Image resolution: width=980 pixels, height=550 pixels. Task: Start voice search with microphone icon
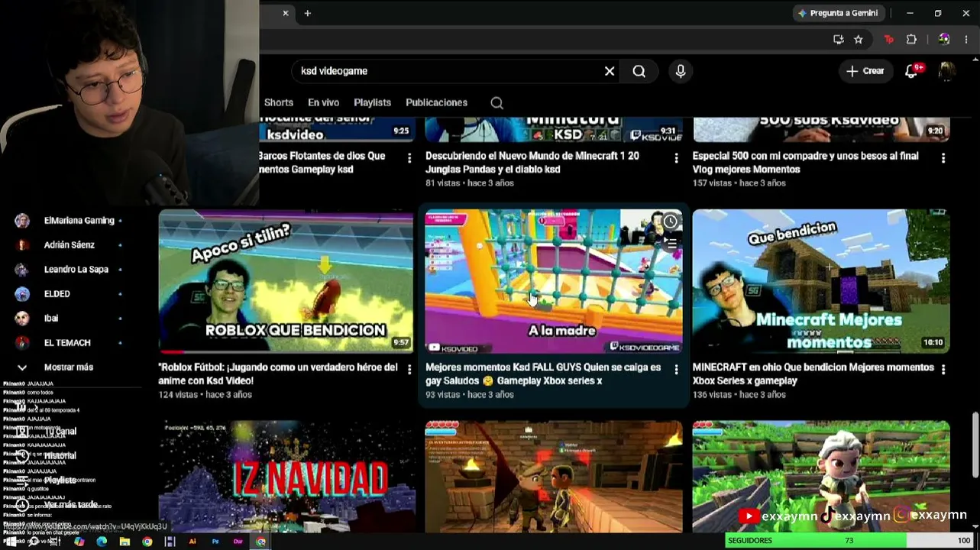click(x=681, y=71)
